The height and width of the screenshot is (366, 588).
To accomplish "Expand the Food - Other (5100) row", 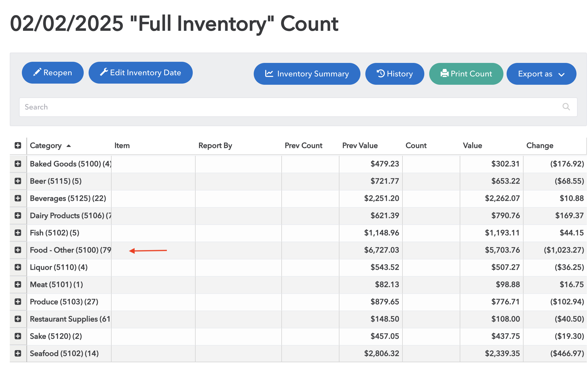I will (18, 250).
